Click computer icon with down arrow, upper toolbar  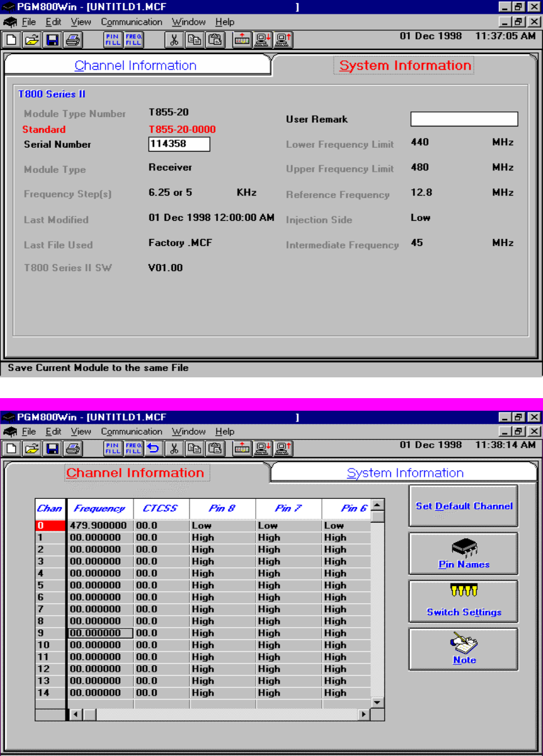pyautogui.click(x=263, y=40)
